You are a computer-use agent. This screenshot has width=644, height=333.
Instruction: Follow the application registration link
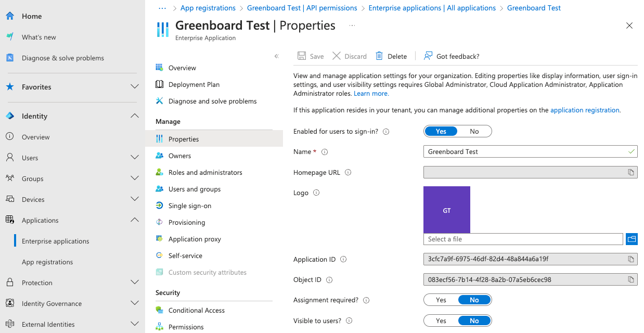[x=585, y=110]
